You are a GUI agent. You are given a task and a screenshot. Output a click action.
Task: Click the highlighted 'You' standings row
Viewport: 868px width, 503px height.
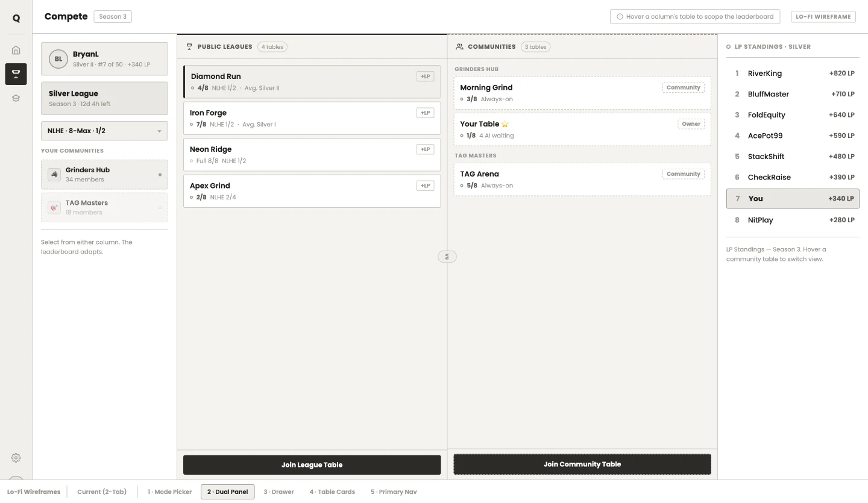793,198
